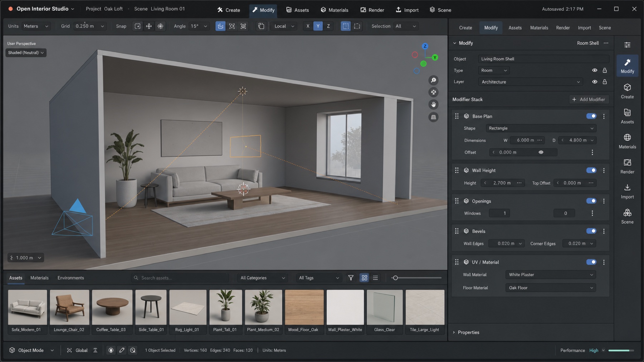Image resolution: width=644 pixels, height=362 pixels.
Task: Toggle the eye icon in Offset field
Action: pyautogui.click(x=541, y=152)
